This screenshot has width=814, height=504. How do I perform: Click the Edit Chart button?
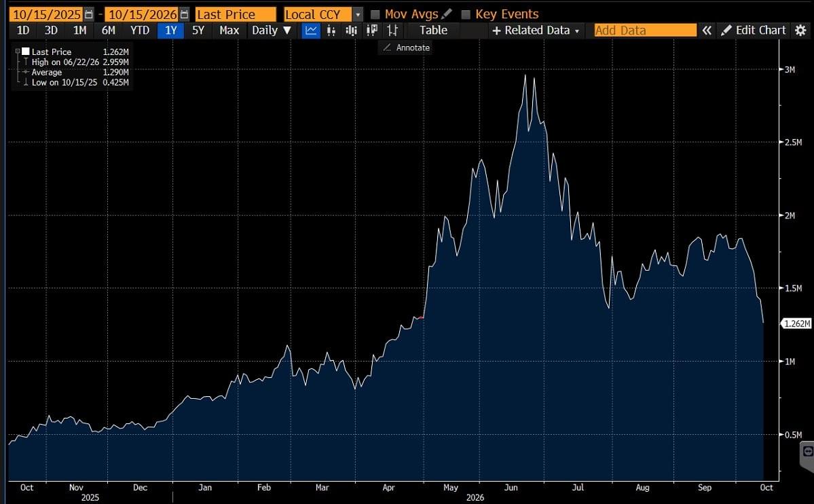754,31
